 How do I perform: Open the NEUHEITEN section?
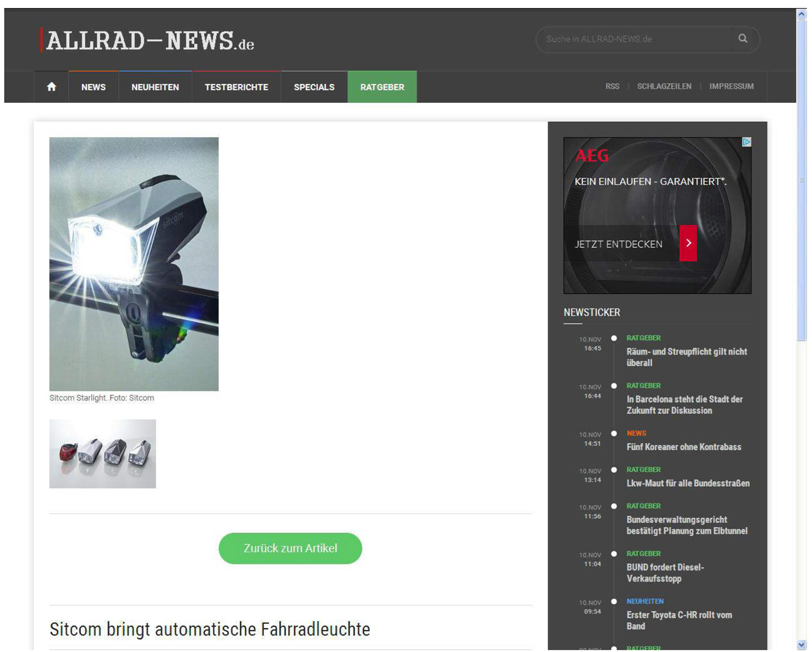[155, 87]
